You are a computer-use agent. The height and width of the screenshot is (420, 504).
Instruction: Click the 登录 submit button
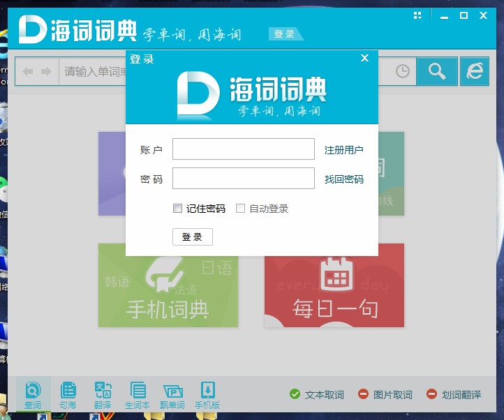tap(193, 237)
